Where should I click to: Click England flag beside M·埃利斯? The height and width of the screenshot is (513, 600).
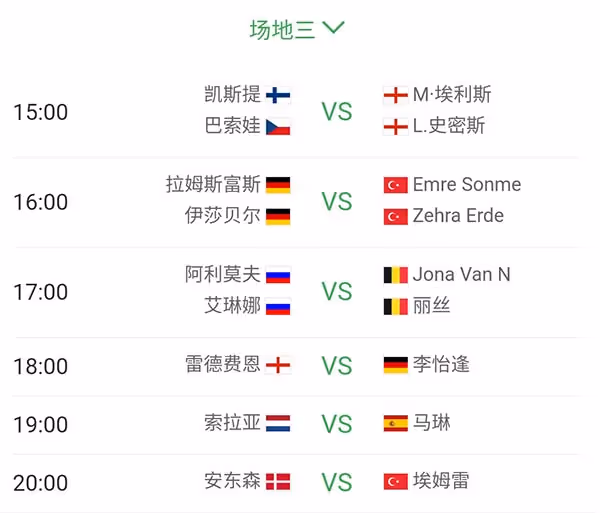(395, 95)
